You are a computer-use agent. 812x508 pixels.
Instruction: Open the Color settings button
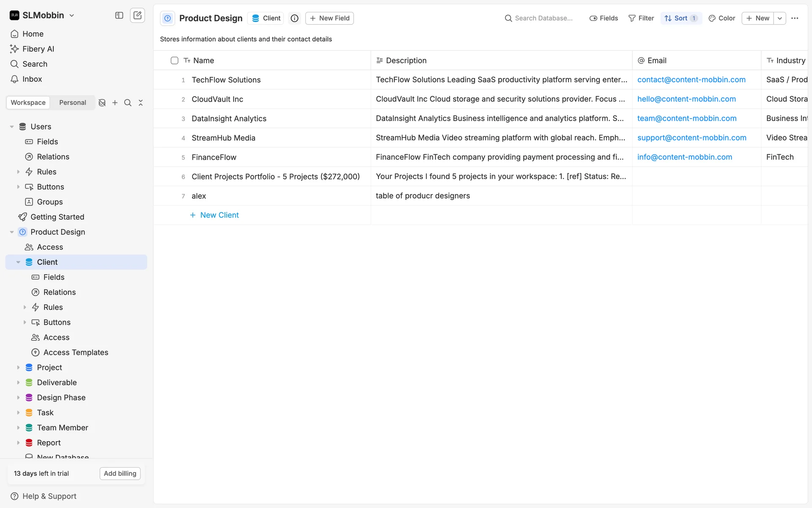tap(722, 18)
